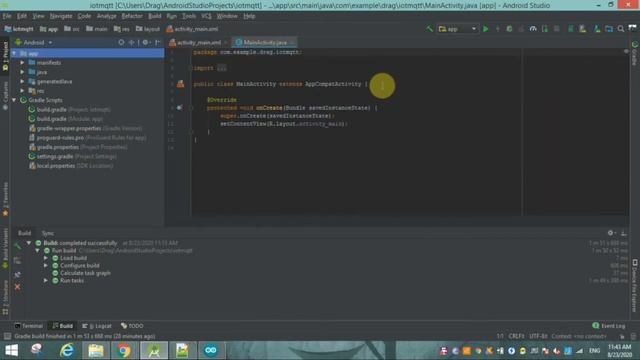This screenshot has width=640, height=360.
Task: Open the TODO tool window
Action: point(132,326)
